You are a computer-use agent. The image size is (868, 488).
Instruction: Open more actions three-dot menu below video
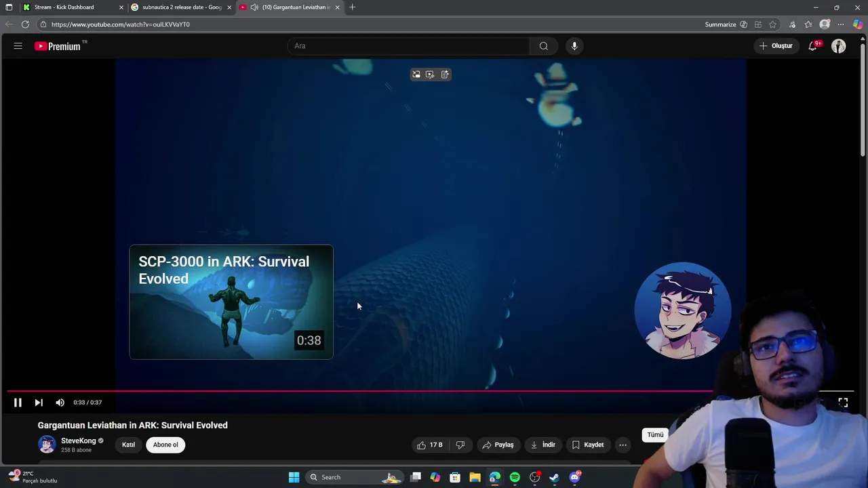(x=623, y=445)
